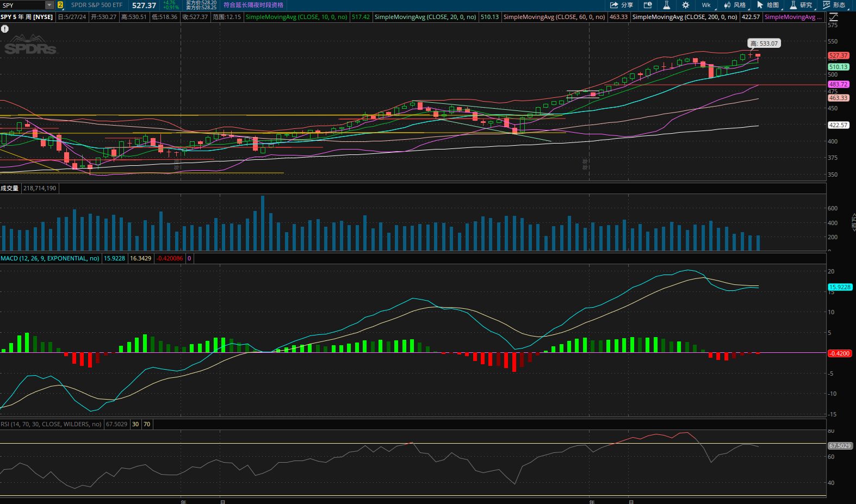
Task: Click the +0.91% change percentage
Action: click(171, 8)
